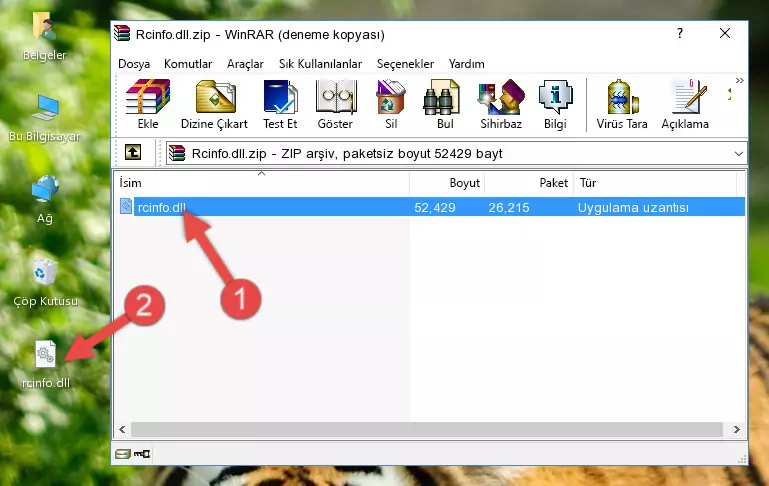The width and height of the screenshot is (769, 486).
Task: Click the horizontal scrollbar track
Action: point(427,430)
